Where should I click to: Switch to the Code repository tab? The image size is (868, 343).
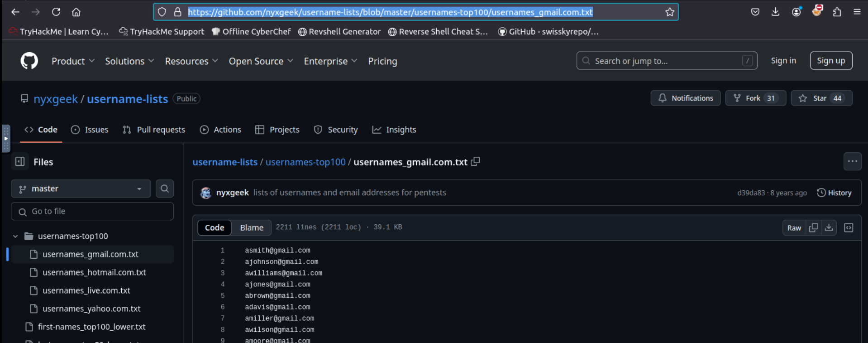[x=41, y=130]
